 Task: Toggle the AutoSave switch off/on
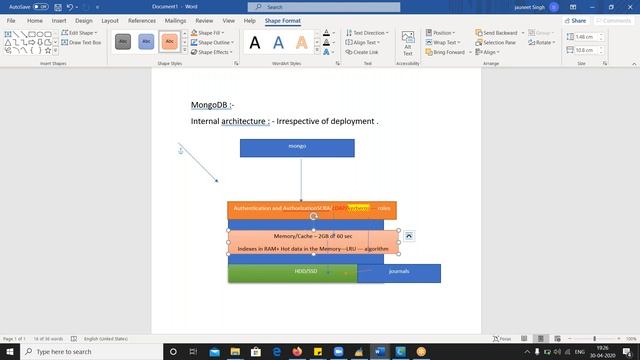click(40, 7)
